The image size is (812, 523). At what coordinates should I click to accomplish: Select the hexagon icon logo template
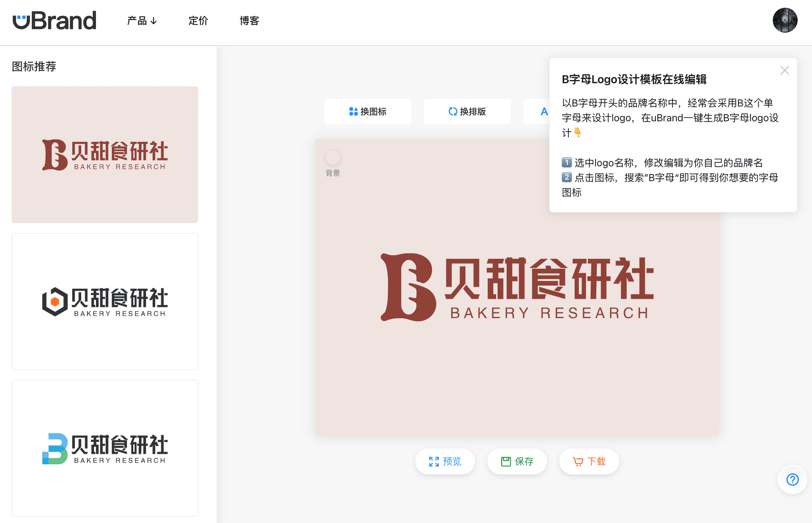(x=105, y=301)
